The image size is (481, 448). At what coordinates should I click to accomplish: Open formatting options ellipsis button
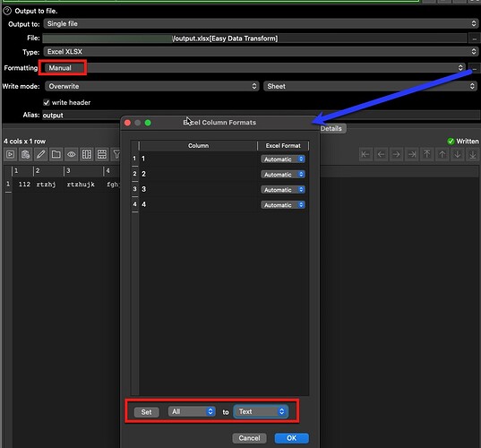(x=475, y=68)
